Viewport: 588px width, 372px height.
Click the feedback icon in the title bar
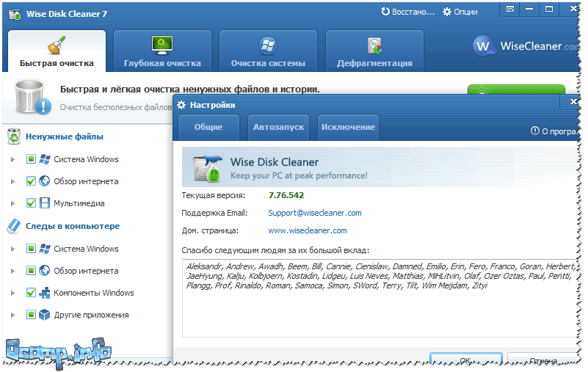[510, 9]
